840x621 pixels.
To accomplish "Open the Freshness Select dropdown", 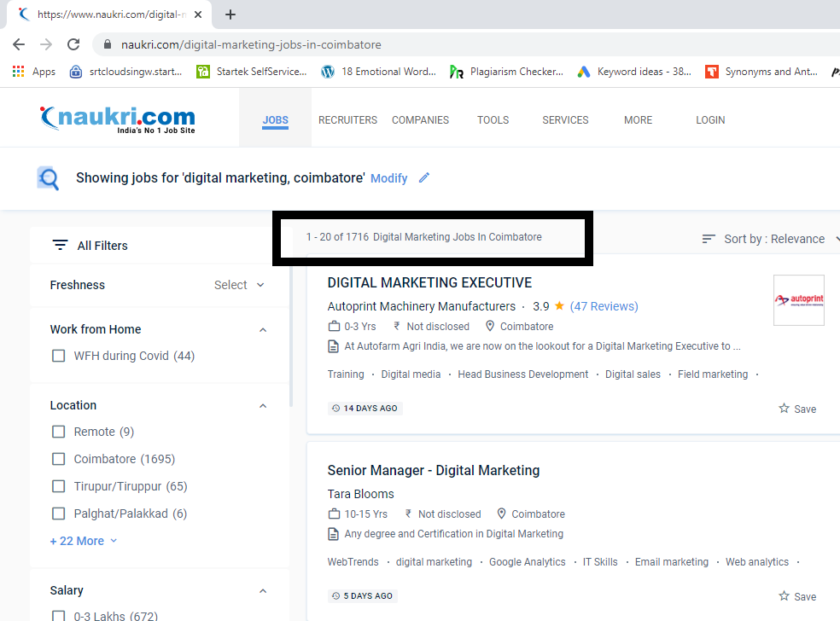I will point(239,285).
